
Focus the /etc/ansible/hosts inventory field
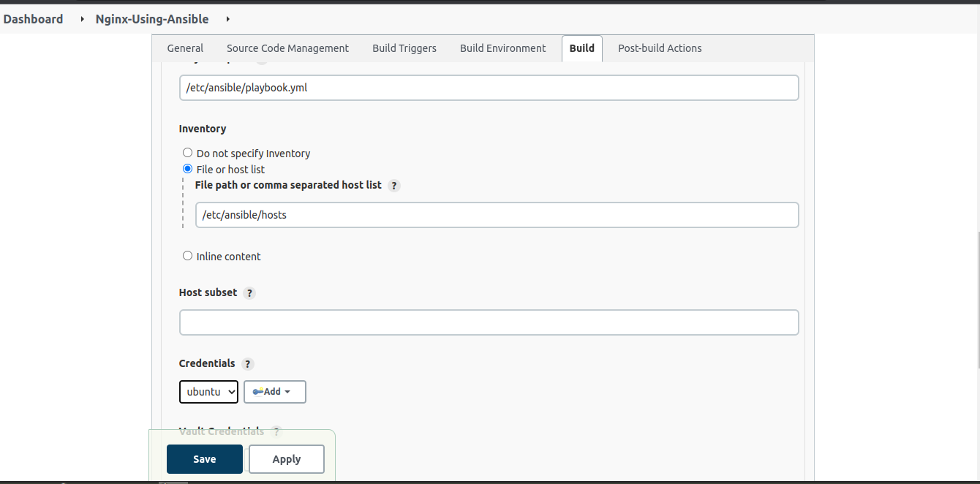pos(497,215)
